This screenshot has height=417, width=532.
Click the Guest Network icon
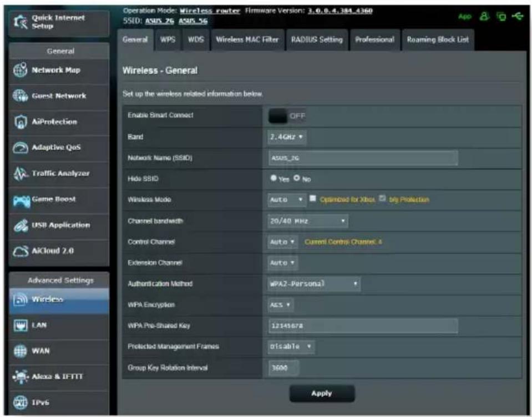pyautogui.click(x=21, y=96)
